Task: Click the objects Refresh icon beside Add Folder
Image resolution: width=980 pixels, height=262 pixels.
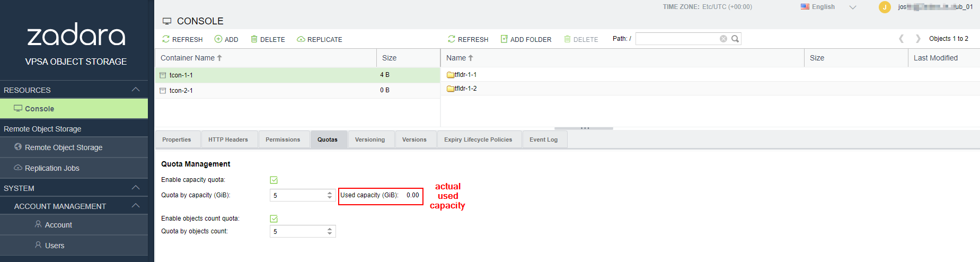Action: 452,39
